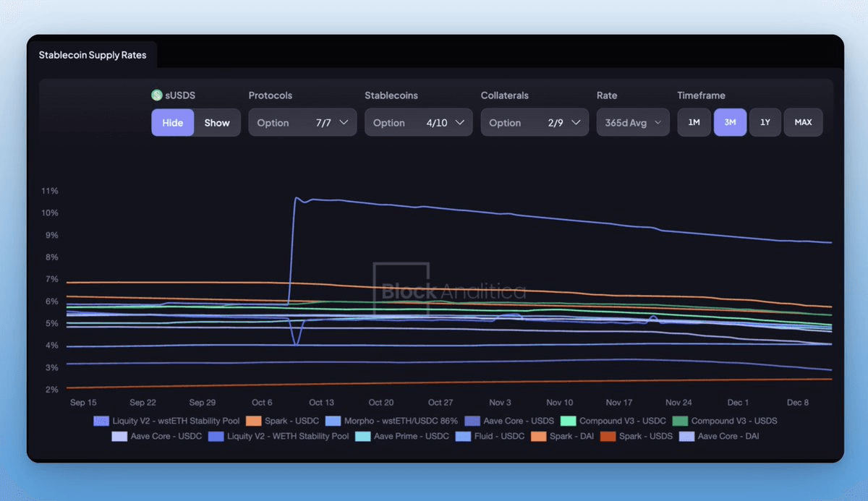Select the Stablecoin Supply Rates tab
868x501 pixels.
93,54
